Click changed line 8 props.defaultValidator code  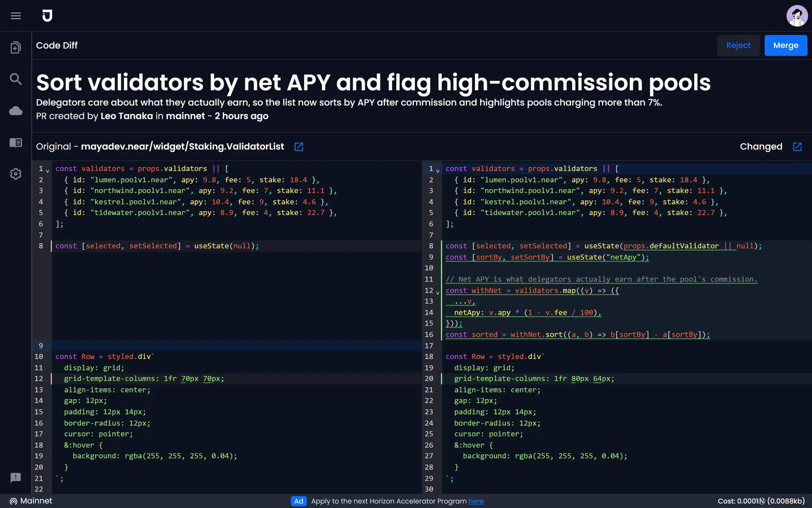[x=680, y=246]
